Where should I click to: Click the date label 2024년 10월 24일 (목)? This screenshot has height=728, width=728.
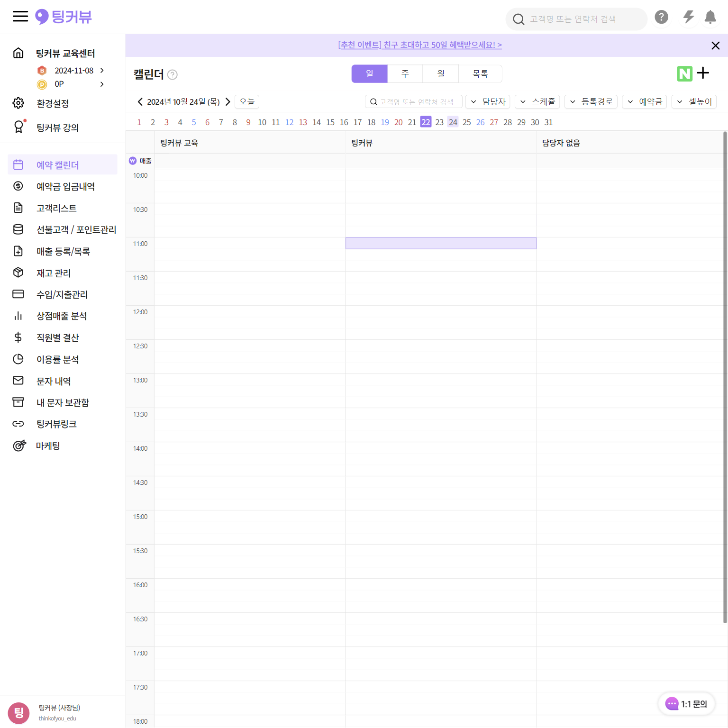[183, 102]
